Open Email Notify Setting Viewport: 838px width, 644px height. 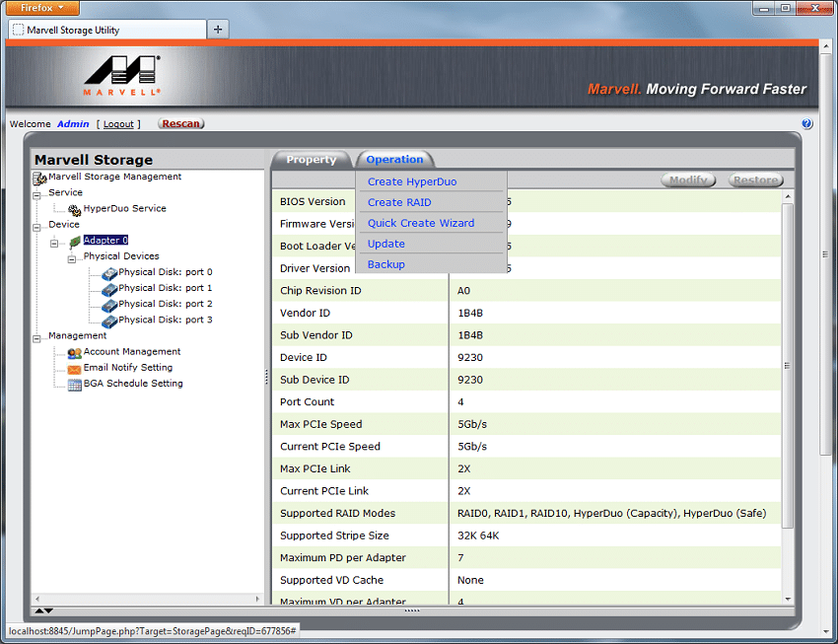128,368
